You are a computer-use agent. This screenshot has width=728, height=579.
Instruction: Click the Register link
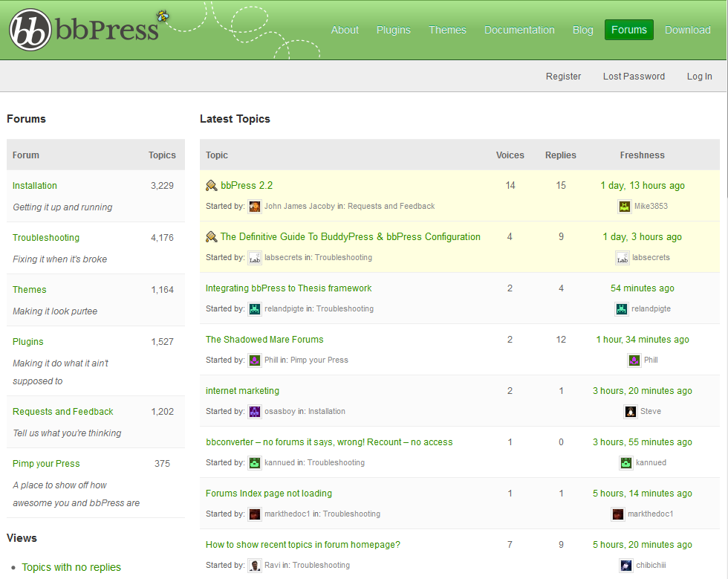pos(563,77)
